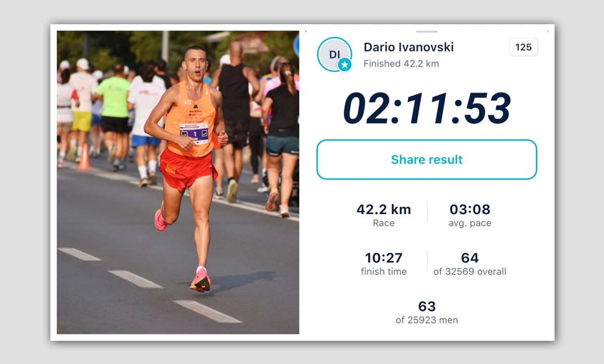Click the runner's red shorts in photo

click(x=187, y=169)
